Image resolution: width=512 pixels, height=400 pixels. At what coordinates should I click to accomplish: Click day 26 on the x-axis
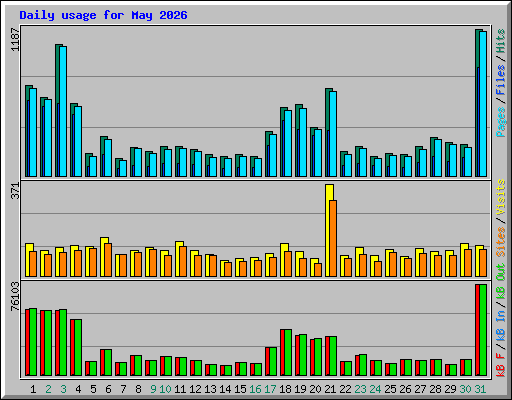coord(405,389)
